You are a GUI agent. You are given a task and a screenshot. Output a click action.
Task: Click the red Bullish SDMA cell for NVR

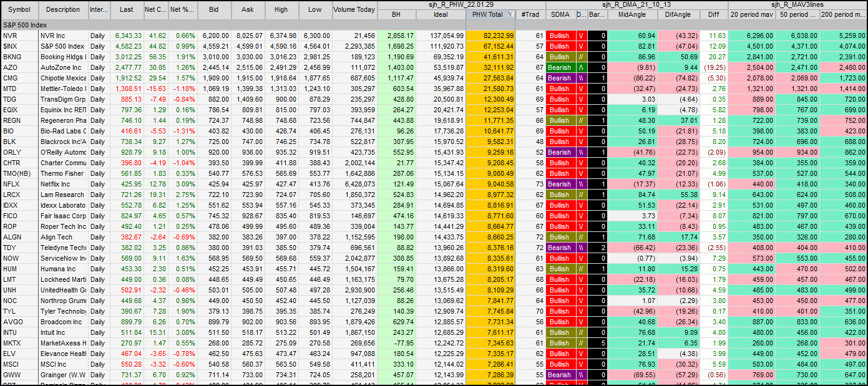[x=560, y=36]
